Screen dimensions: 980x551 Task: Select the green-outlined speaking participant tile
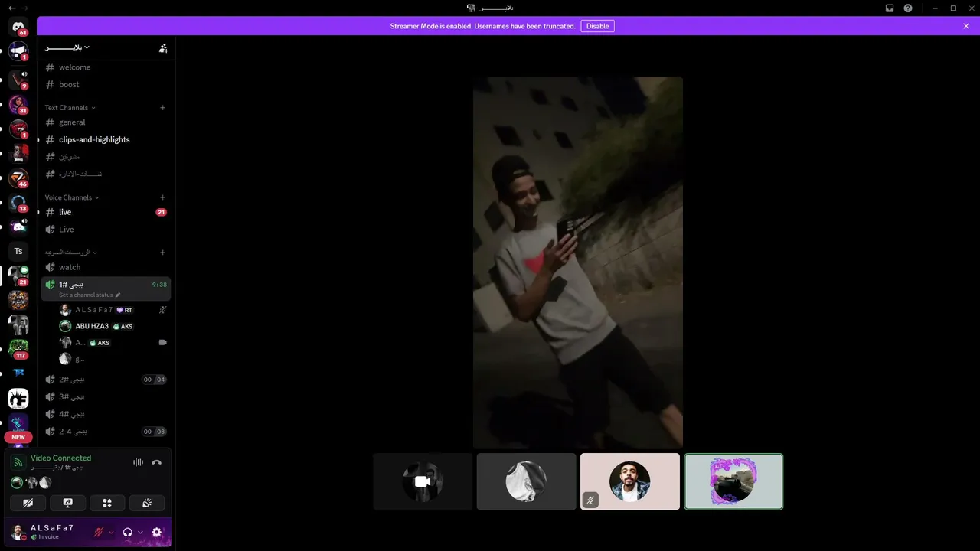733,481
